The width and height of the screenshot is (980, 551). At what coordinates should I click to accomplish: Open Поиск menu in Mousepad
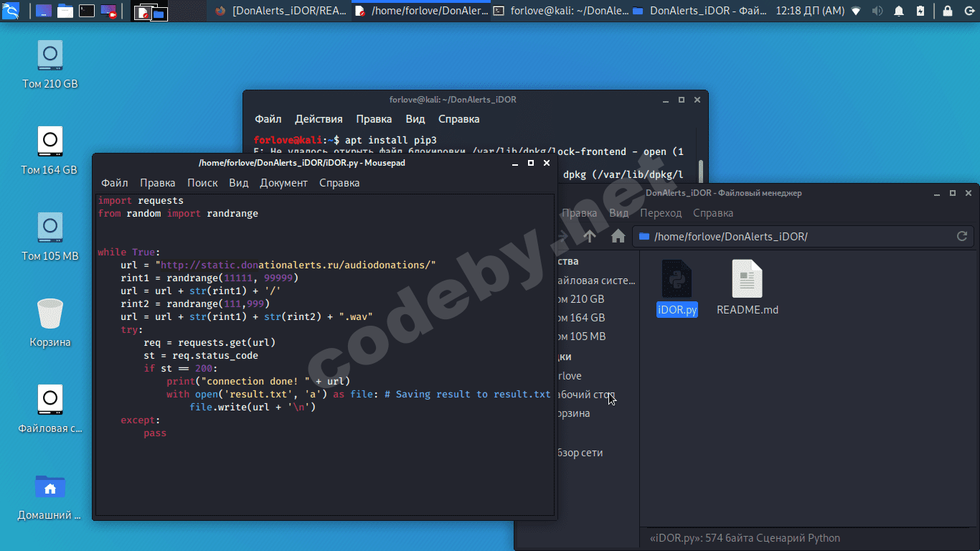click(202, 183)
